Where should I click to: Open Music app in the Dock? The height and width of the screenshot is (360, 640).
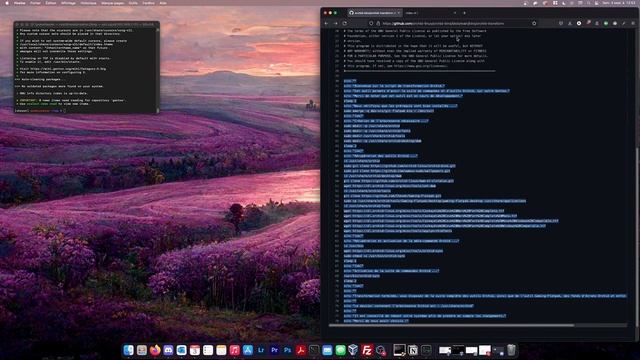(234, 350)
